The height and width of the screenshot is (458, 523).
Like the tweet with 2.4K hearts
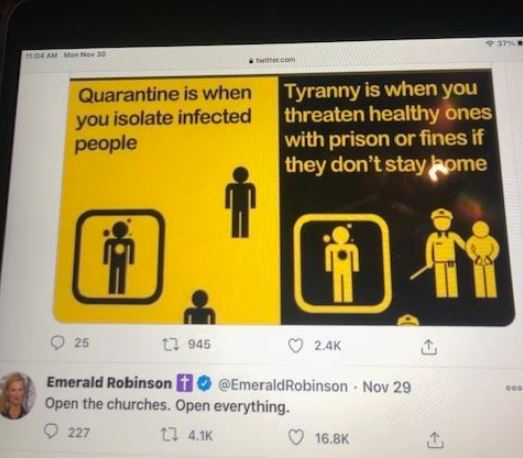tap(296, 346)
